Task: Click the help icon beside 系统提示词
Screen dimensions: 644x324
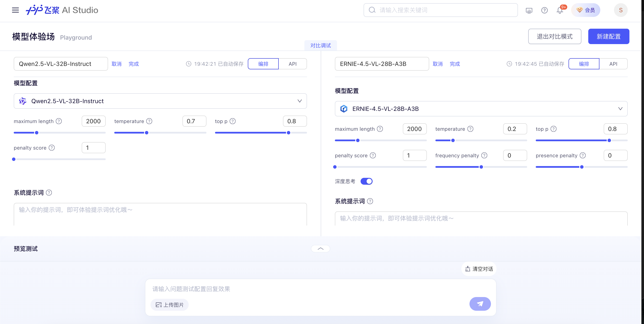Action: (x=49, y=192)
